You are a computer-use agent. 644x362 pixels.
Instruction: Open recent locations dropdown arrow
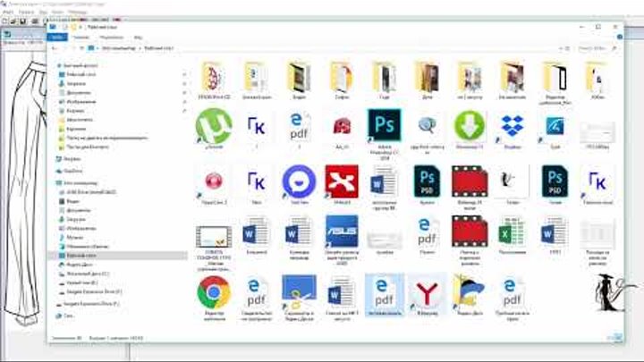(x=73, y=48)
